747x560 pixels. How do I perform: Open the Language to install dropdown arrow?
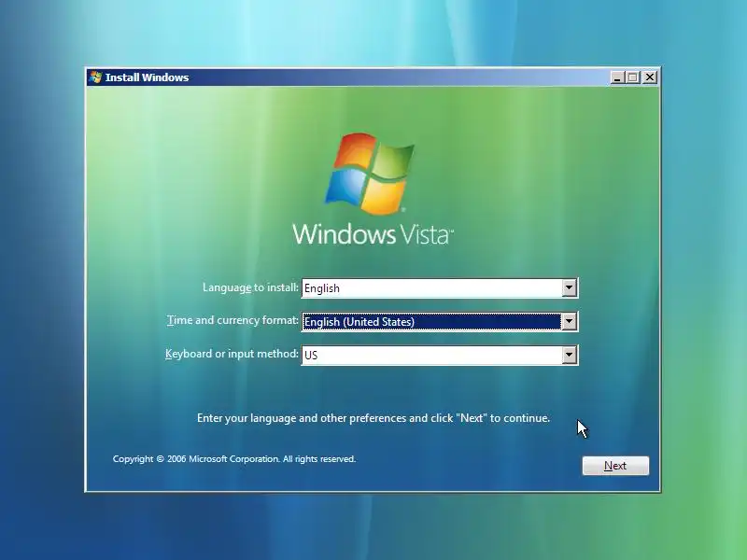569,288
